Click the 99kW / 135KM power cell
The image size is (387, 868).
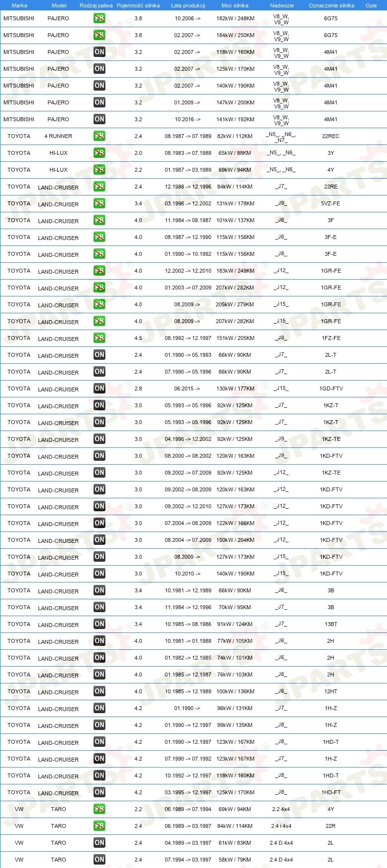(x=235, y=725)
